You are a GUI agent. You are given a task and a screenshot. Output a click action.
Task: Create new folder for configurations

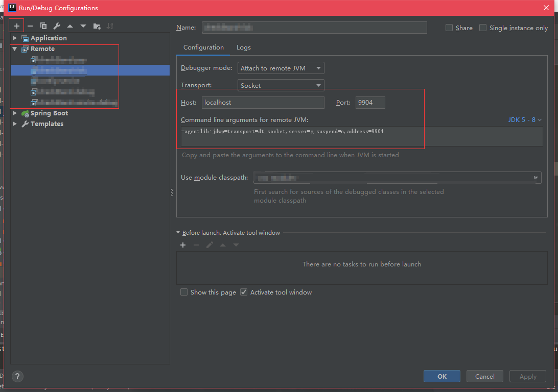coord(97,26)
